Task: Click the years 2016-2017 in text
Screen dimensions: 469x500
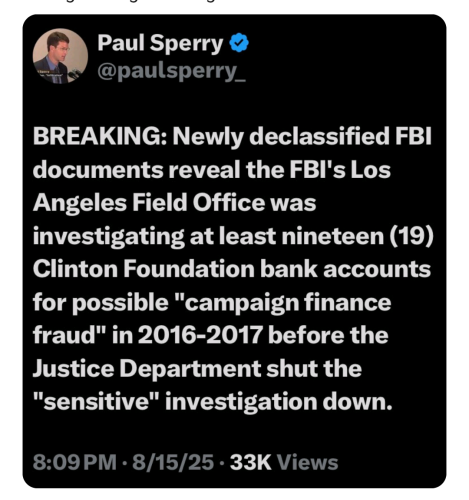Action: pyautogui.click(x=200, y=335)
